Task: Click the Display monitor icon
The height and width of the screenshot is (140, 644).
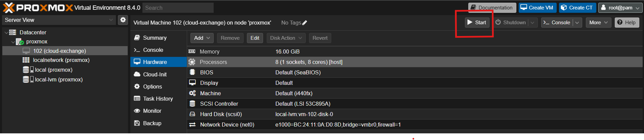Action: [x=192, y=82]
